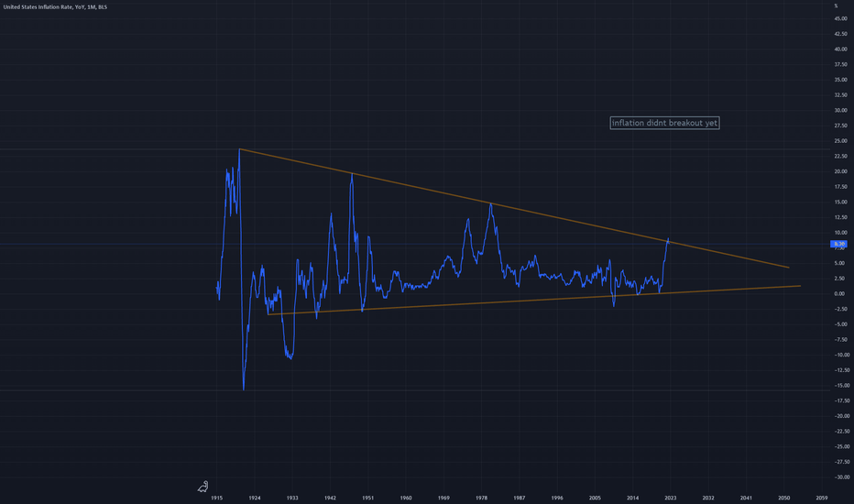Click the 2005 label on the time axis

point(595,498)
